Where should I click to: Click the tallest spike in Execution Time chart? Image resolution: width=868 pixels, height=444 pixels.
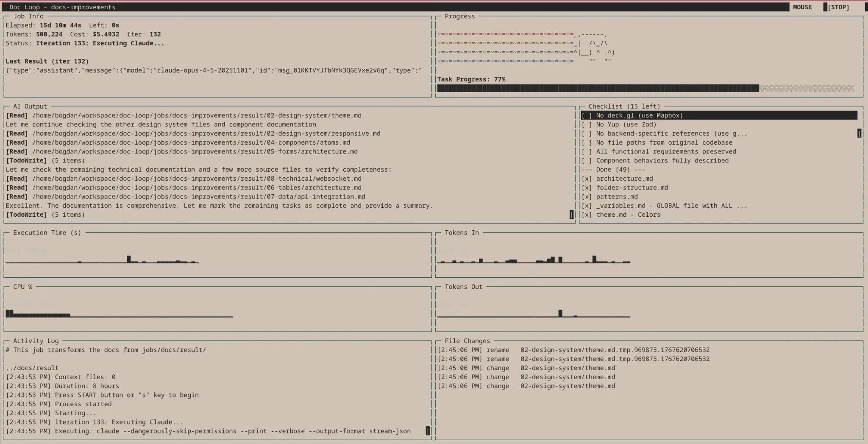(129, 259)
